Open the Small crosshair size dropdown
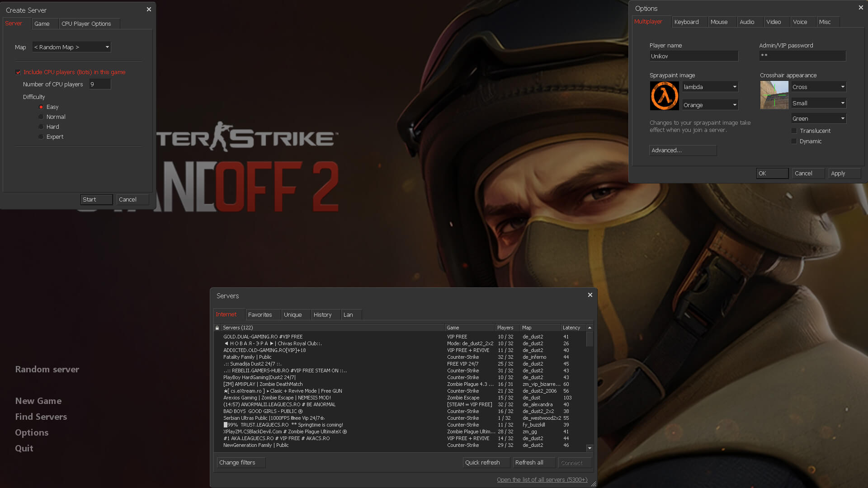 [819, 103]
